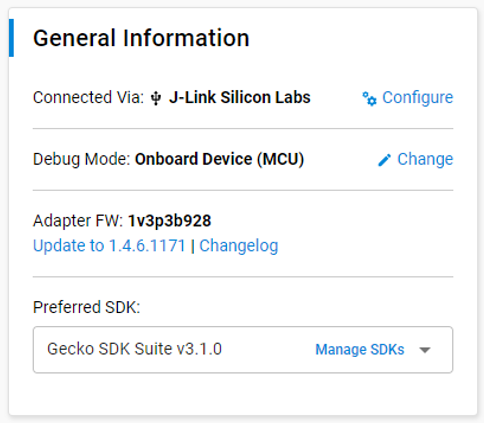The height and width of the screenshot is (423, 484).
Task: Click the USB icon before J-Link Silicon Labs
Action: pyautogui.click(x=156, y=98)
